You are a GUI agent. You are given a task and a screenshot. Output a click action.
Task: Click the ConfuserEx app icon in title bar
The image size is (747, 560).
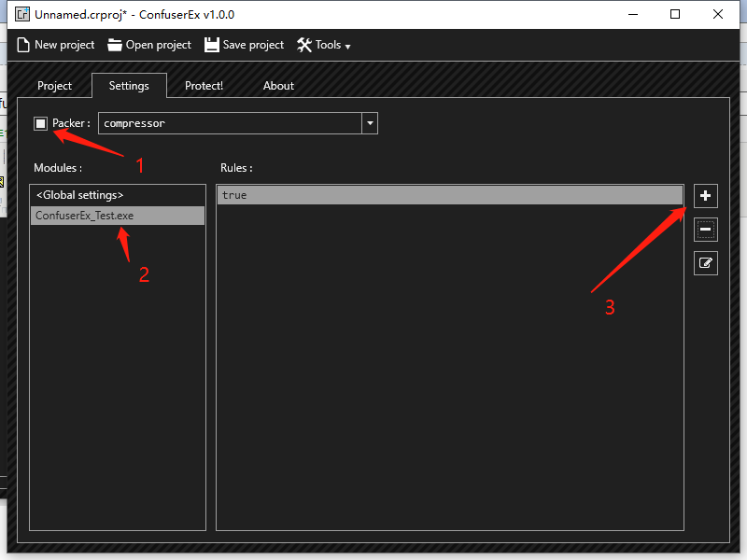[22, 15]
